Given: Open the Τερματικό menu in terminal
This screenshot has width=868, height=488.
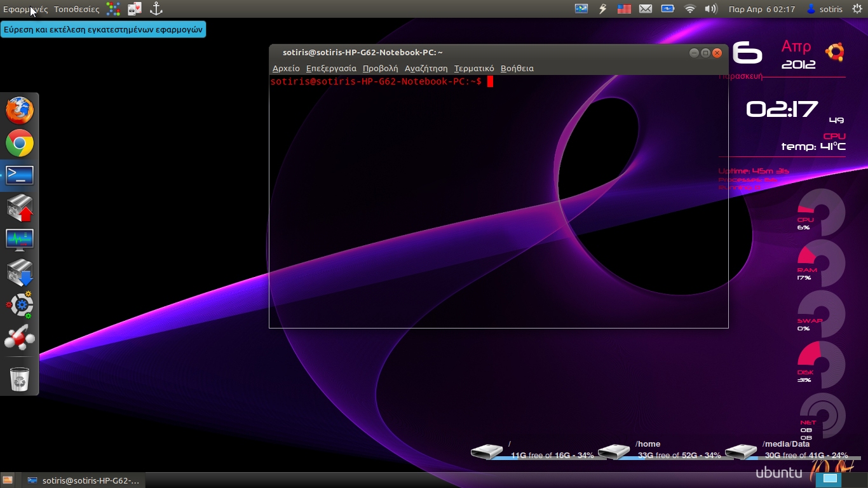Looking at the screenshot, I should (x=474, y=68).
